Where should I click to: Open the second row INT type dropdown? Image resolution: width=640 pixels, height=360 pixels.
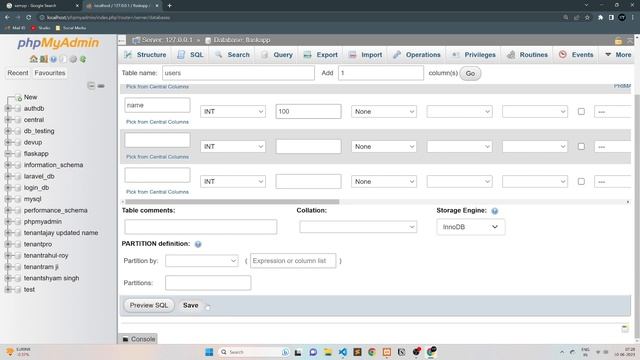233,147
